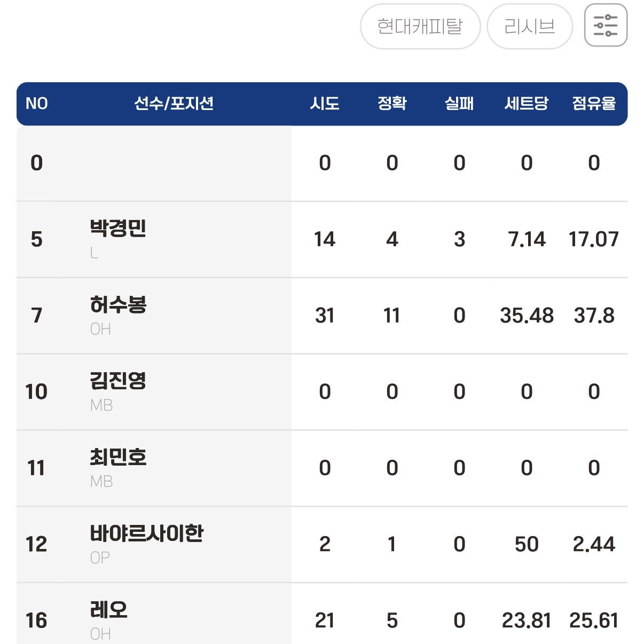The width and height of the screenshot is (644, 644).
Task: Sort by the 세트당 column header
Action: point(527,103)
